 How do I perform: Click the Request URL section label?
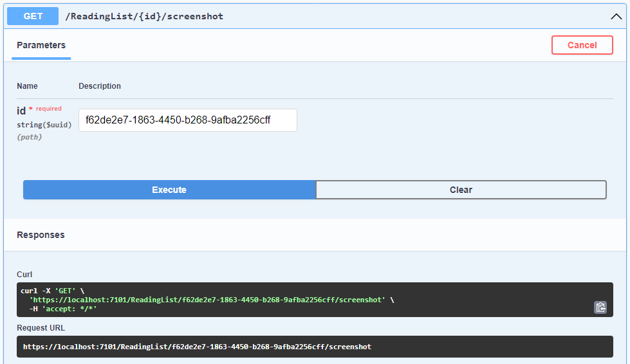41,328
